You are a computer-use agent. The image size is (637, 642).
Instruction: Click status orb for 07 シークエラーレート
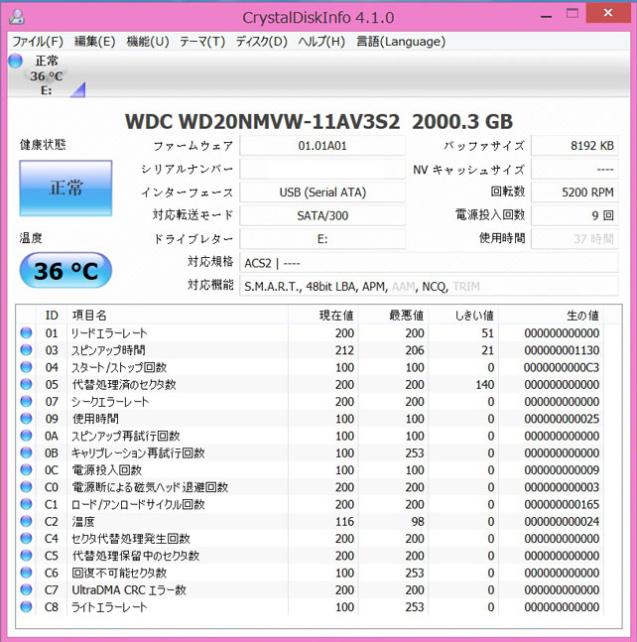[26, 401]
